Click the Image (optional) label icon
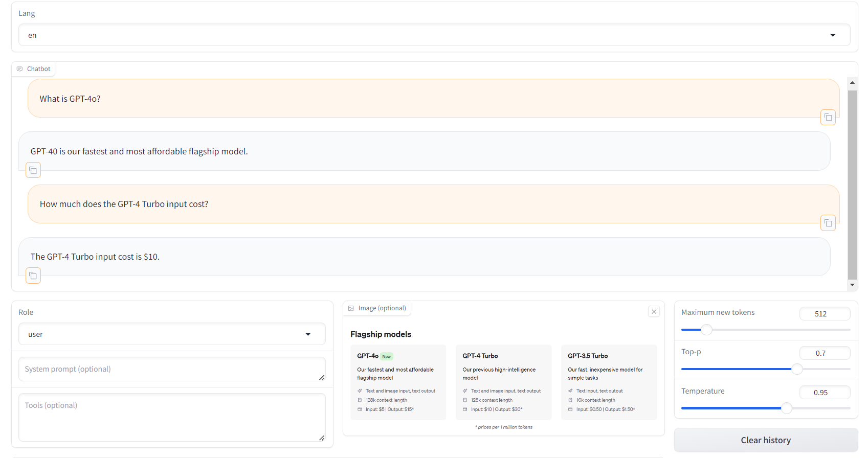Image resolution: width=868 pixels, height=458 pixels. pos(351,308)
